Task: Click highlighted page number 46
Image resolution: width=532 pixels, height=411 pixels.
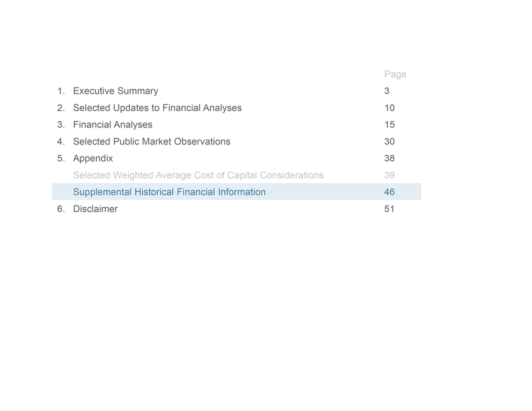Action: (389, 192)
